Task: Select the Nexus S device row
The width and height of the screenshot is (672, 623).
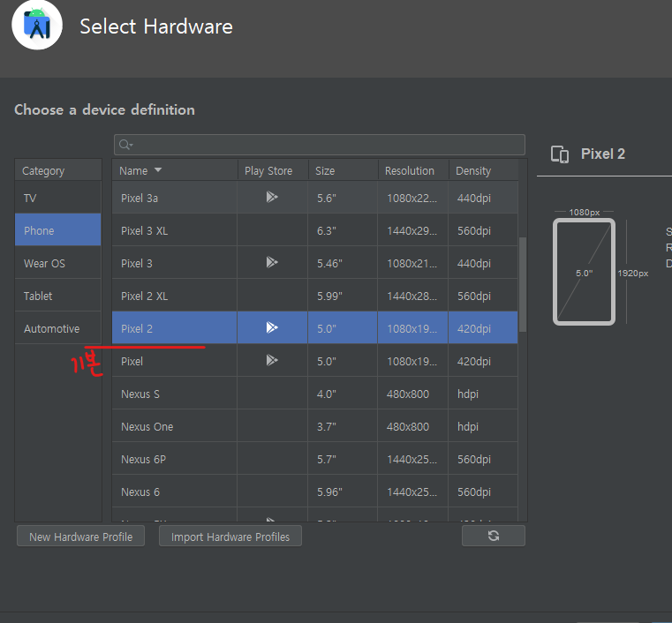Action: (315, 394)
